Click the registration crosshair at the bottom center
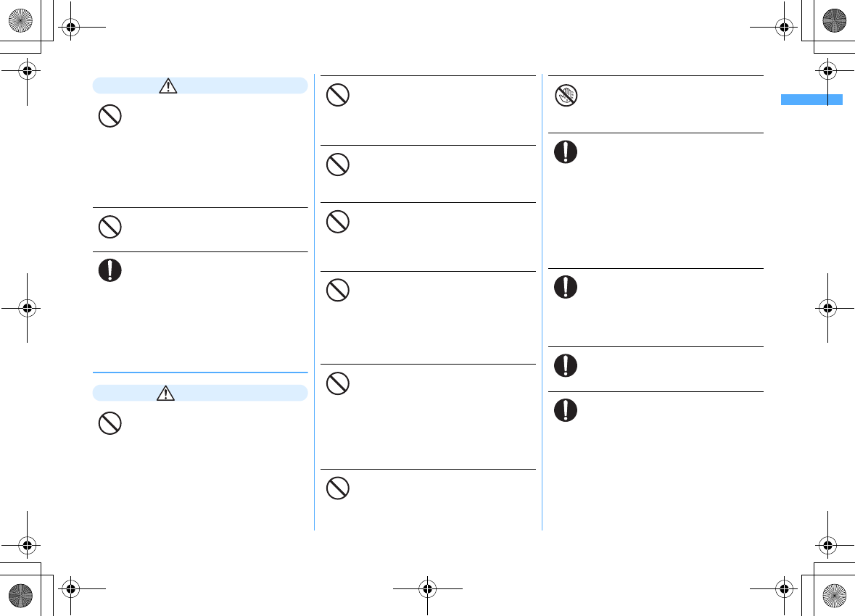The height and width of the screenshot is (616, 855). (427, 588)
